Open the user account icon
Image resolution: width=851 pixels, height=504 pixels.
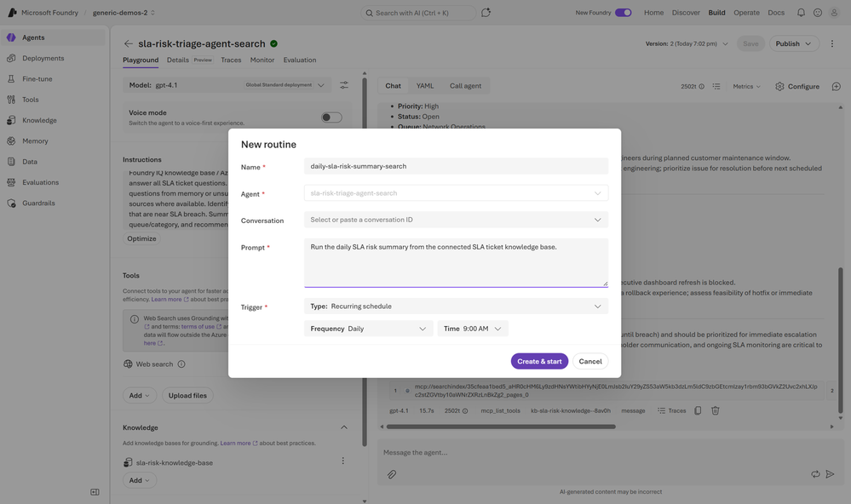click(x=834, y=13)
